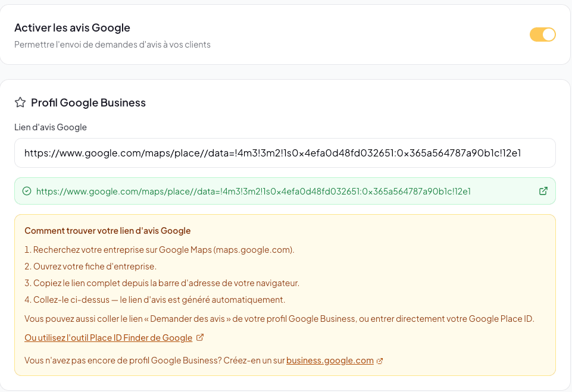Click the Lien d'avis Google label
Viewport: 572px width, 392px height.
(x=51, y=127)
